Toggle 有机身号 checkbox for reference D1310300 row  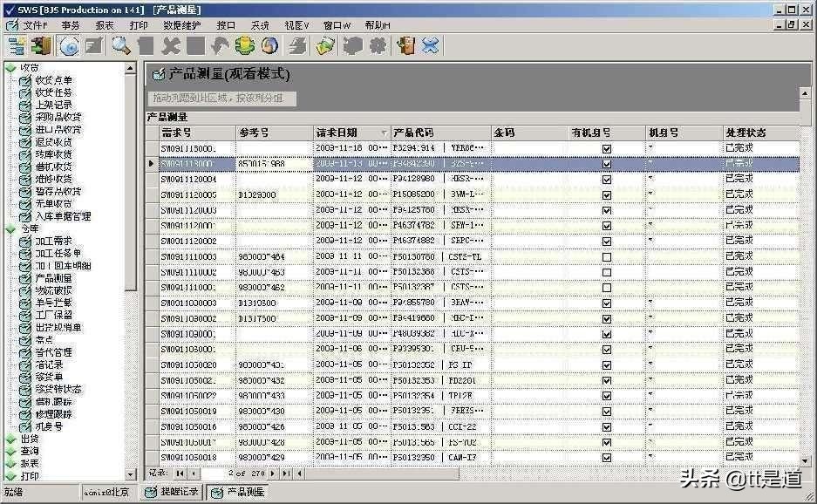pos(607,303)
